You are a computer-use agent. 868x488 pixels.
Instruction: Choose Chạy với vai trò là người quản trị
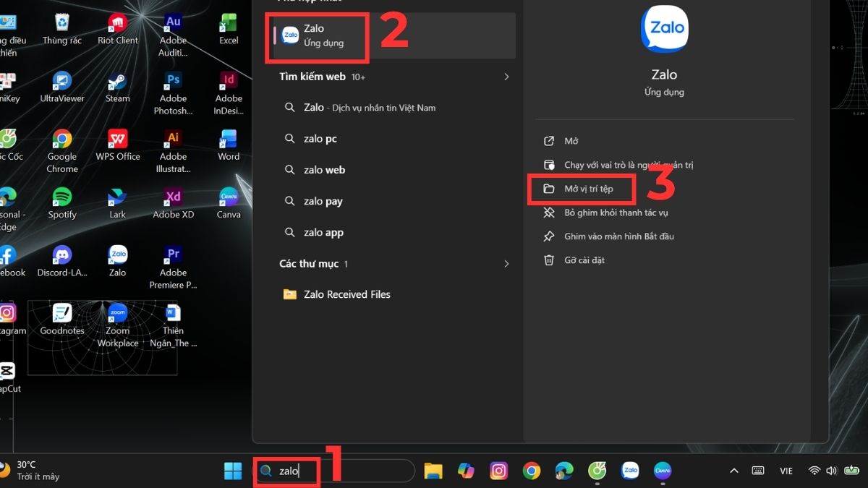629,165
